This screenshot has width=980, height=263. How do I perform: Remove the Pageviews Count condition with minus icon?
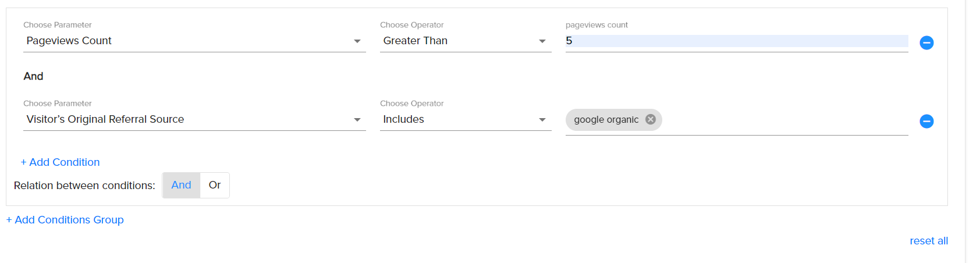926,42
